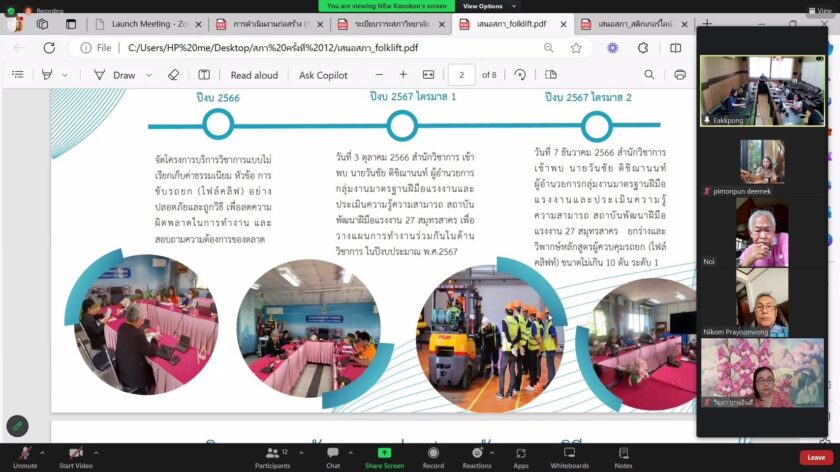840x472 pixels.
Task: Toggle Start Video camera button
Action: [75, 455]
